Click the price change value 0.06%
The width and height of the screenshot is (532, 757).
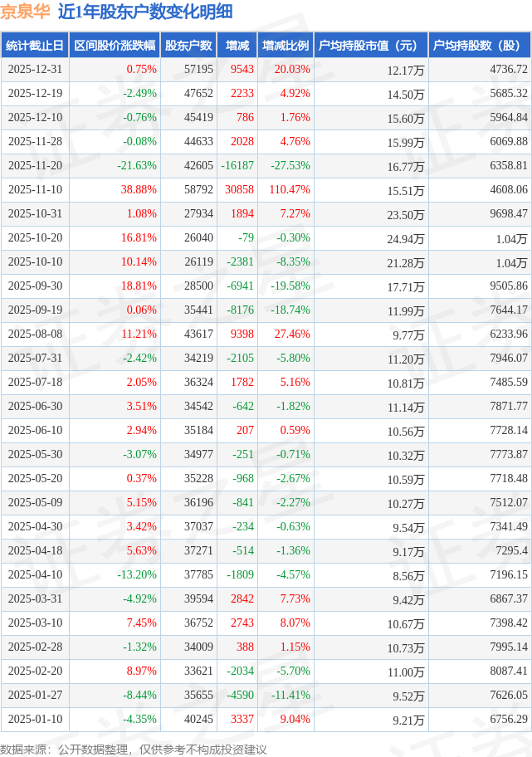(141, 310)
